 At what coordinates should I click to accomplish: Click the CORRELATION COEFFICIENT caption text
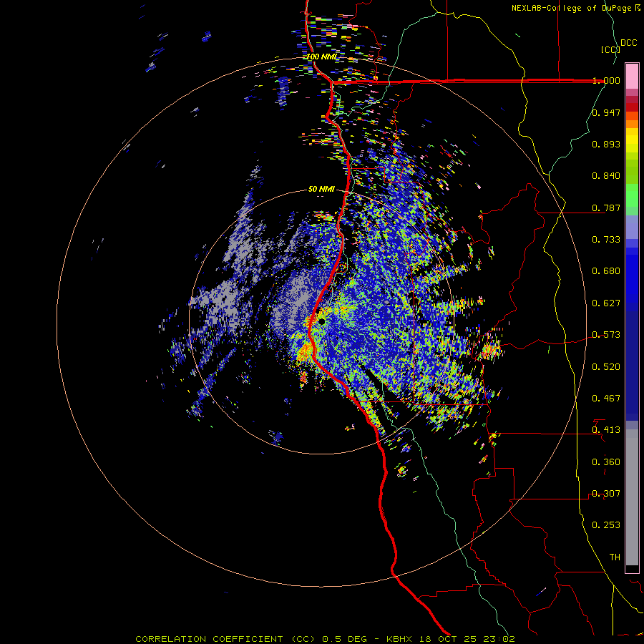[x=209, y=639]
